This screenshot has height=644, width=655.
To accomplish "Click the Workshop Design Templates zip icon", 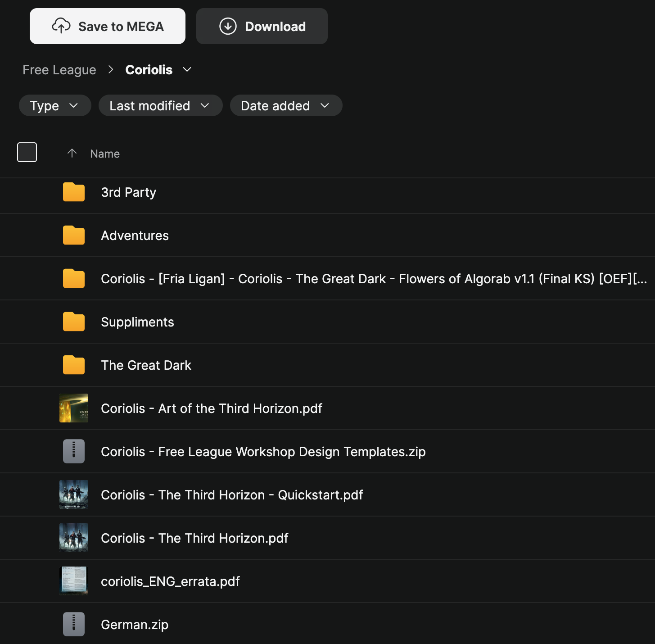I will (74, 451).
